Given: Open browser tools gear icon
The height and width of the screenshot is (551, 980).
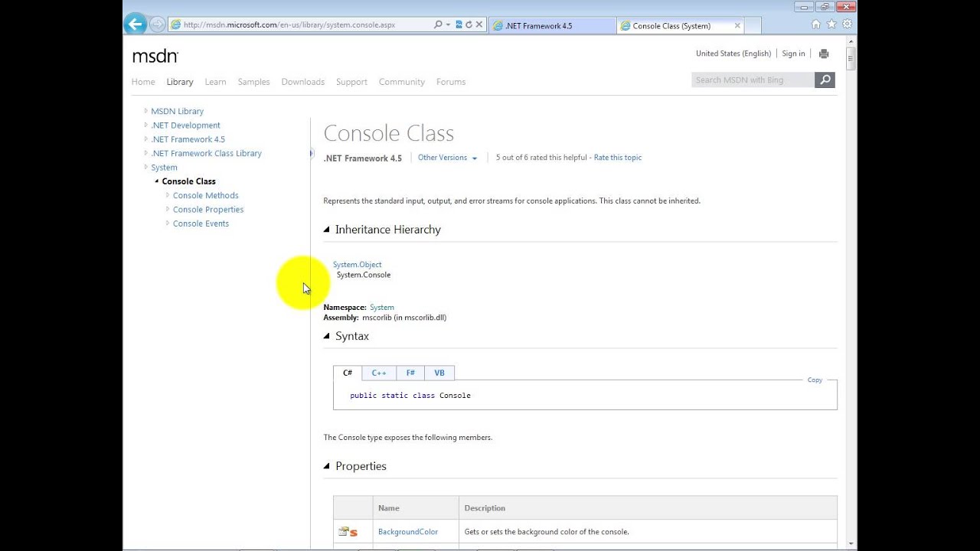Looking at the screenshot, I should (847, 24).
